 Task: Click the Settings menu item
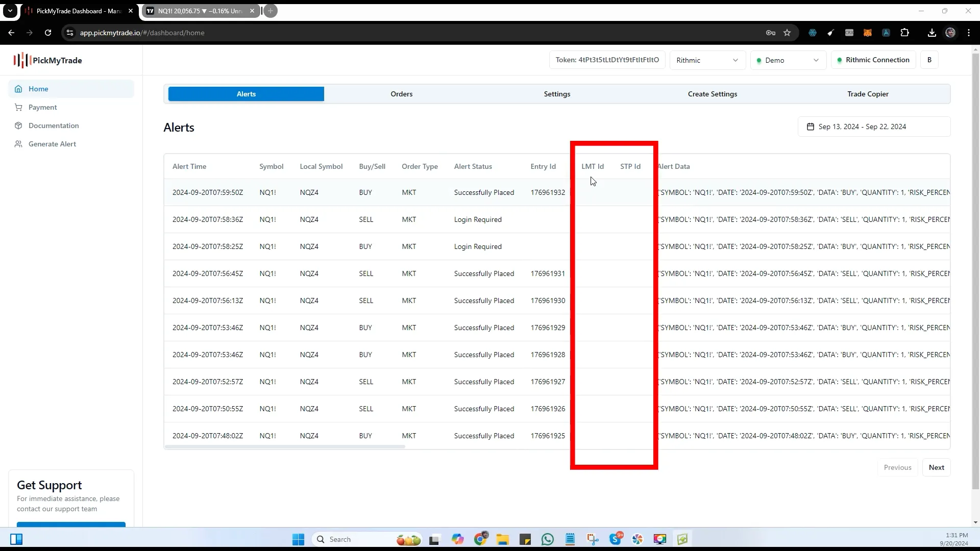(557, 93)
